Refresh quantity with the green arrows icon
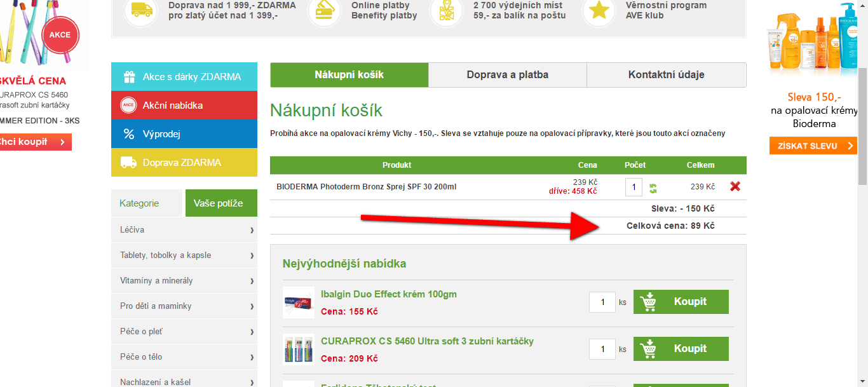Viewport: 868px width, 387px height. point(653,188)
